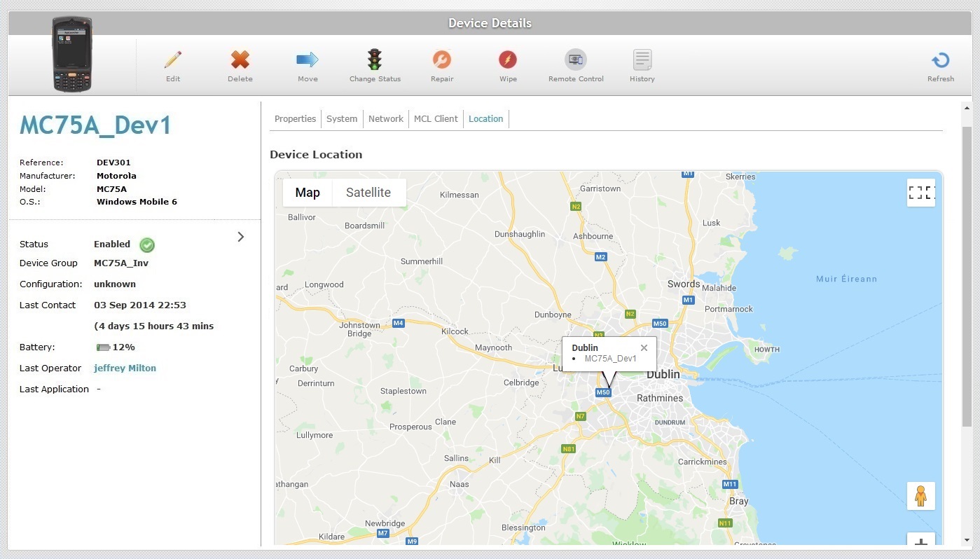
Task: Launch Remote Control from toolbar
Action: point(576,60)
